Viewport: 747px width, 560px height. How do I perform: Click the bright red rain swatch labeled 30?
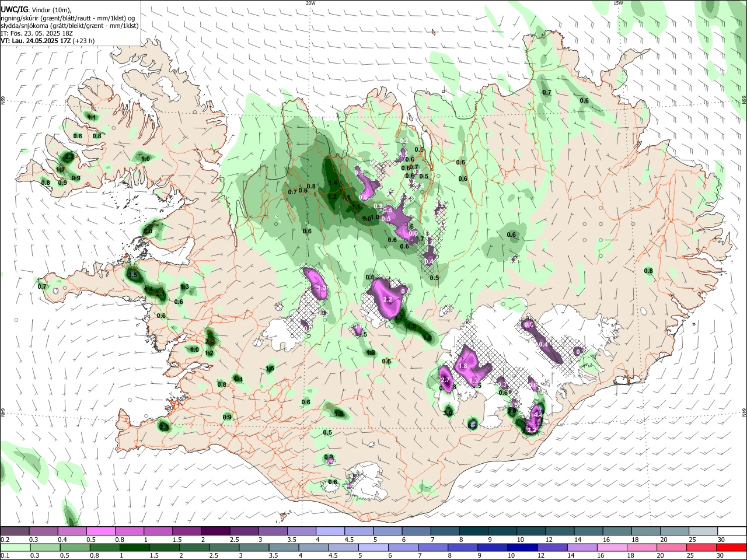click(x=731, y=547)
